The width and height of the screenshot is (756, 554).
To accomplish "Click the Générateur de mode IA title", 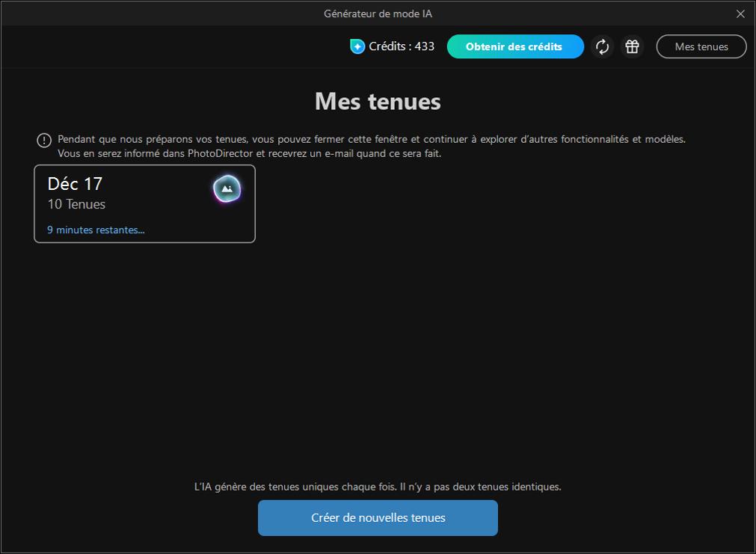I will coord(378,13).
